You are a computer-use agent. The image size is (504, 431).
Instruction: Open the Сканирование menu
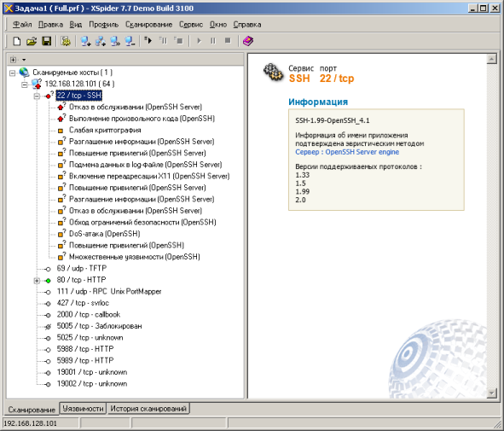click(149, 25)
